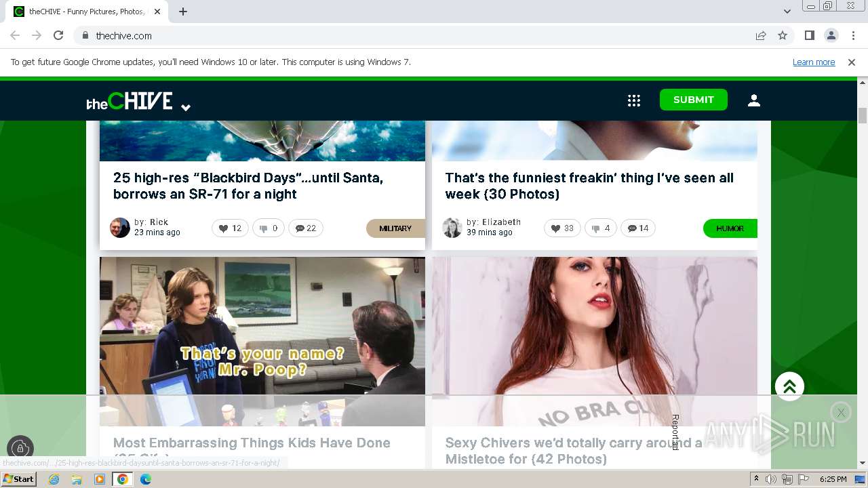Expand the dropdown arrow next to theCHIVE logo
868x488 pixels.
click(x=186, y=107)
